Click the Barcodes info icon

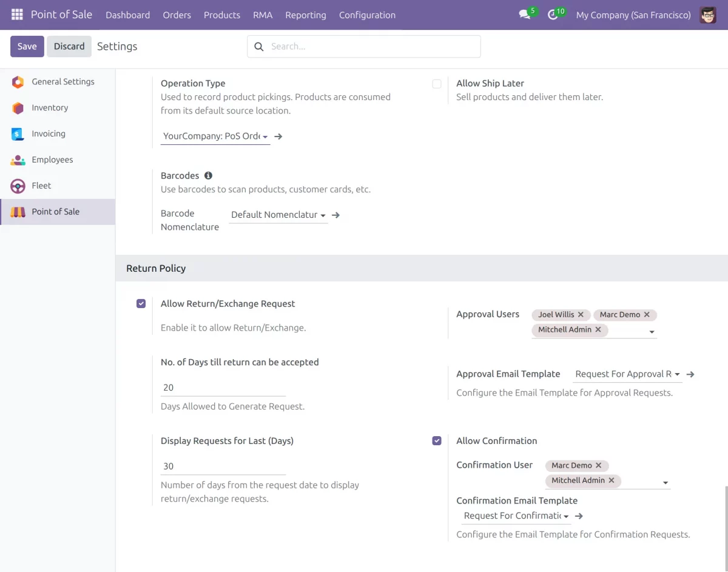point(208,175)
